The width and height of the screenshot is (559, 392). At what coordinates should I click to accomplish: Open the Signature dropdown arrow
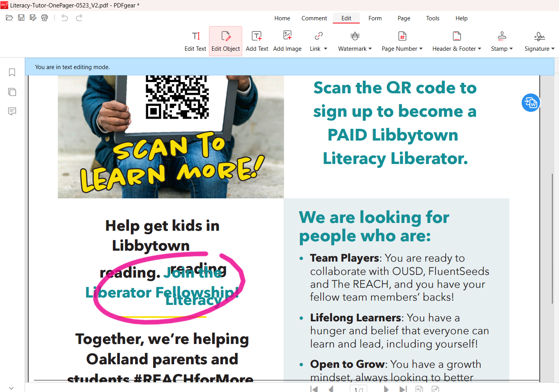click(553, 49)
